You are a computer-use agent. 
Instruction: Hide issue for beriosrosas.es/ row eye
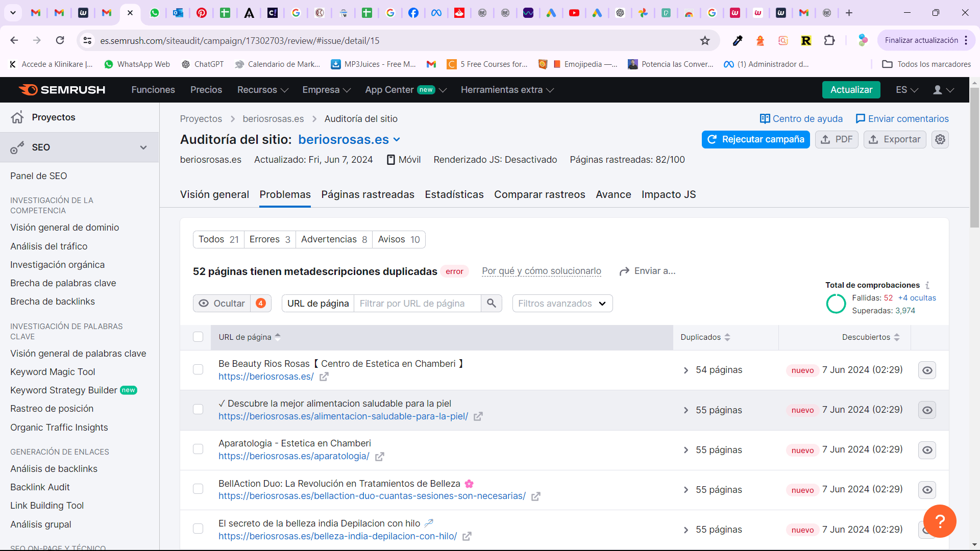pyautogui.click(x=927, y=370)
